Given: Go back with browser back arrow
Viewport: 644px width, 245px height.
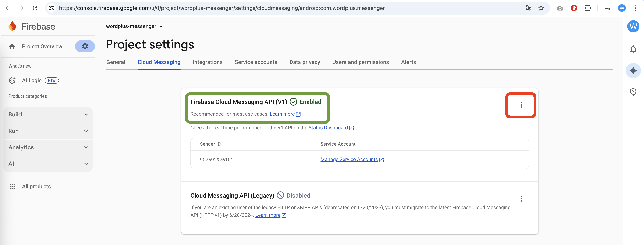Looking at the screenshot, I should (8, 8).
